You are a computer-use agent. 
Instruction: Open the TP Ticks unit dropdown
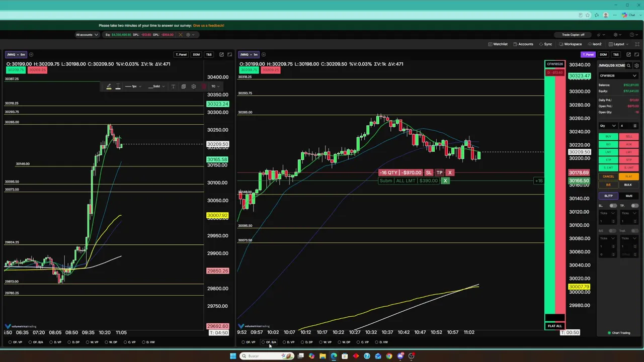coord(630,213)
